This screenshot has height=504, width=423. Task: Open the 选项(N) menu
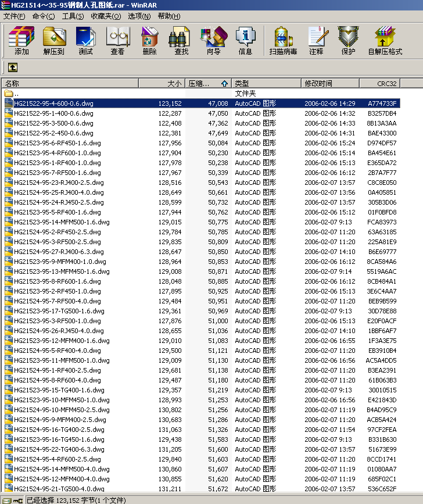pyautogui.click(x=139, y=16)
